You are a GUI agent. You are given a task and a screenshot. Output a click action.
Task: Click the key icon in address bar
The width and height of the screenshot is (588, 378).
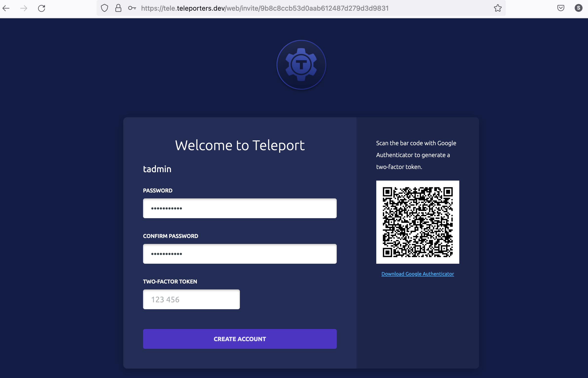[x=132, y=8]
